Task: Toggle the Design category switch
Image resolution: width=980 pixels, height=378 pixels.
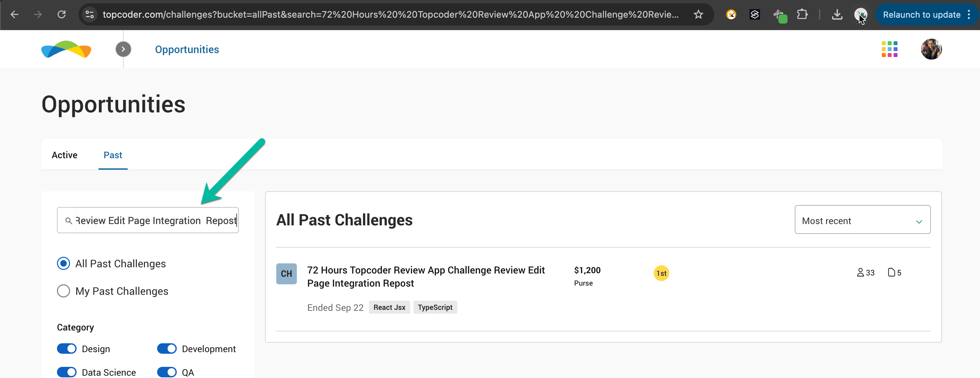Action: [67, 349]
